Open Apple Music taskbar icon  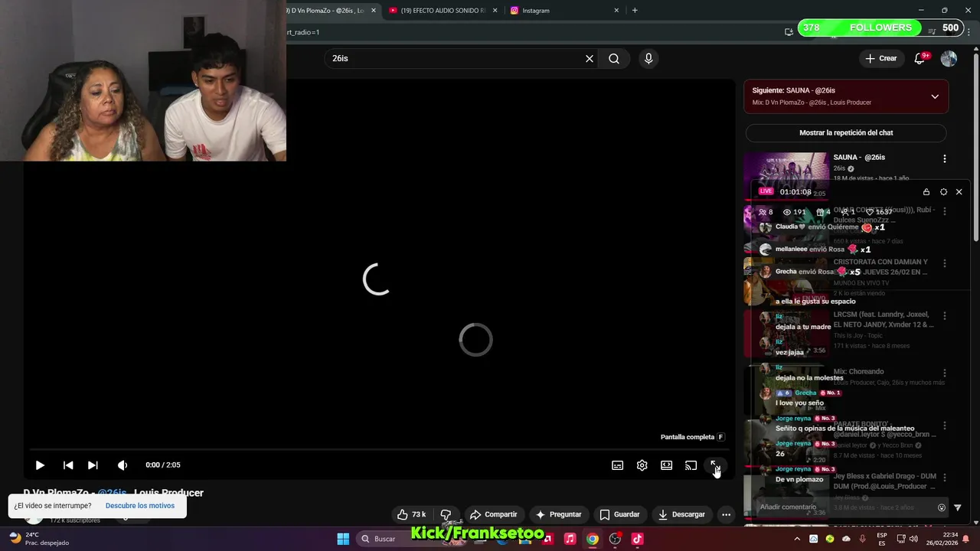570,539
